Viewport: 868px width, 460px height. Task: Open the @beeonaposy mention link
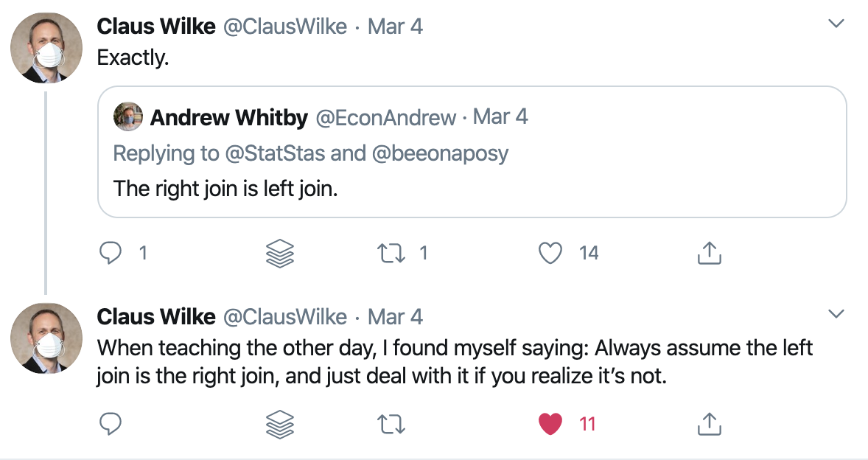point(440,153)
